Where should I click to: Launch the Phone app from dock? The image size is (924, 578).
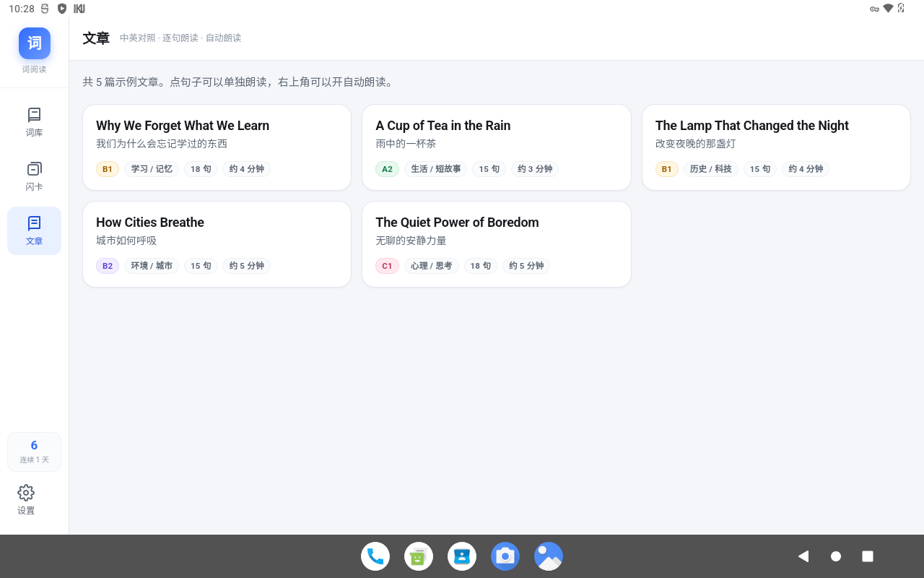point(375,556)
